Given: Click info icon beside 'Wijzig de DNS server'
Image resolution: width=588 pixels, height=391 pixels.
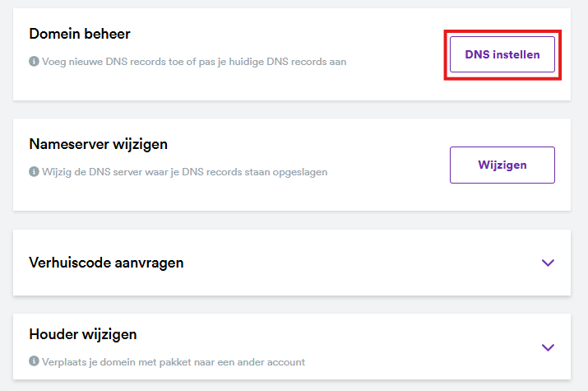Looking at the screenshot, I should point(34,171).
